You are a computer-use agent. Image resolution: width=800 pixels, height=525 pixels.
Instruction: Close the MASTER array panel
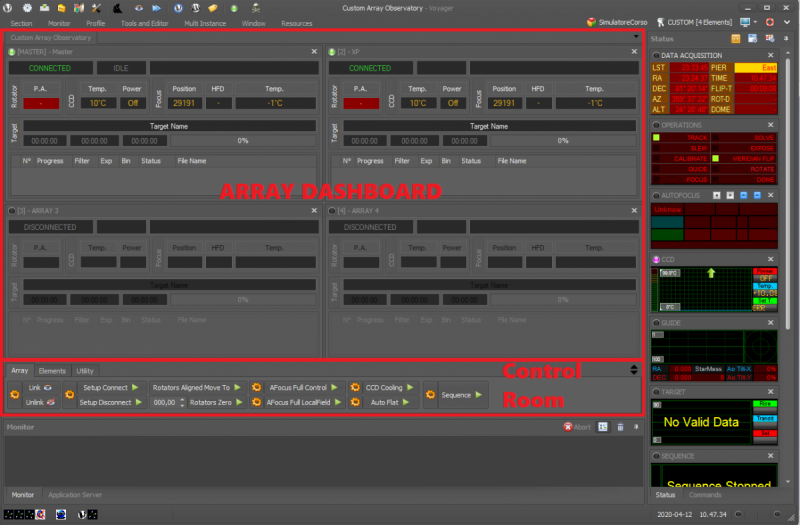[314, 52]
